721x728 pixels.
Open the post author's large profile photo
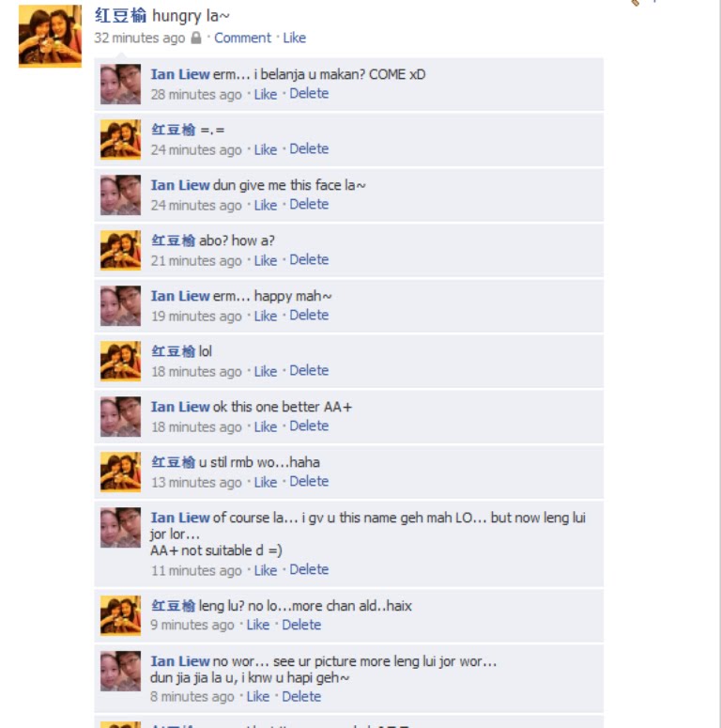(50, 37)
